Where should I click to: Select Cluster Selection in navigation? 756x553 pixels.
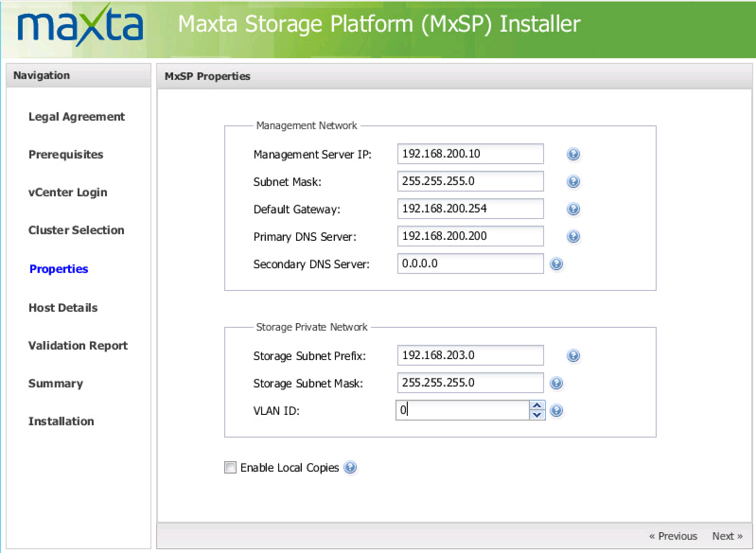(x=76, y=230)
